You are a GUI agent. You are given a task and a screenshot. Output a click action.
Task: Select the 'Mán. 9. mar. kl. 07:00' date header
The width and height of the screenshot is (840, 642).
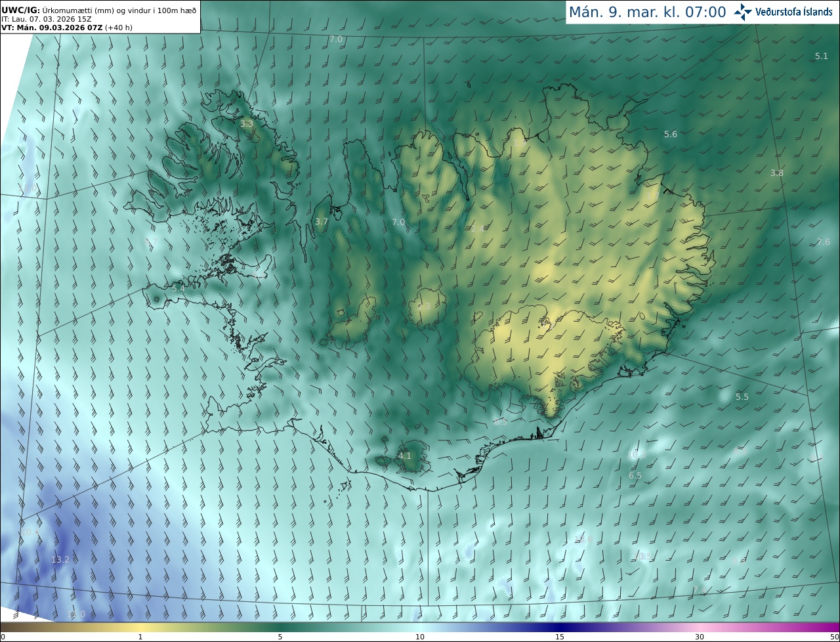[647, 12]
